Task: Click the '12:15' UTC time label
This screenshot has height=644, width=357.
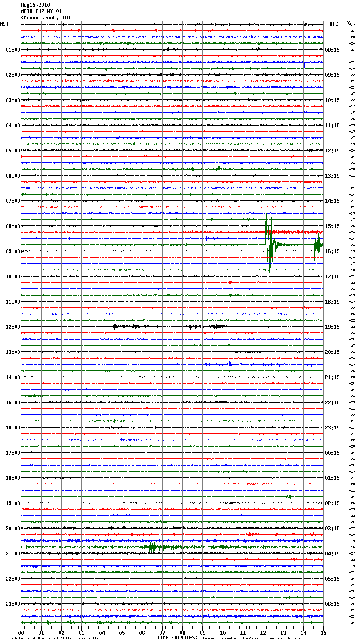Action: pos(332,151)
